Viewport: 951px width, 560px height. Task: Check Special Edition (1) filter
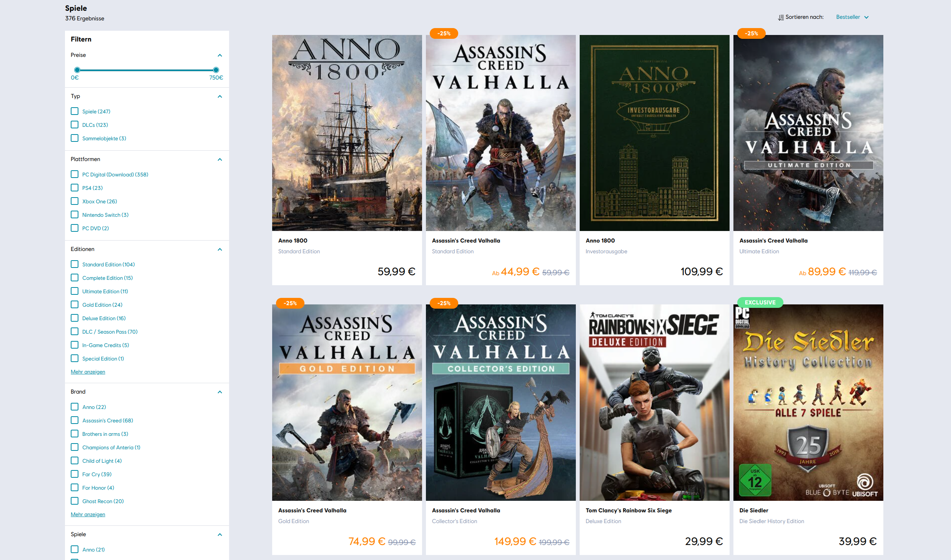point(75,358)
